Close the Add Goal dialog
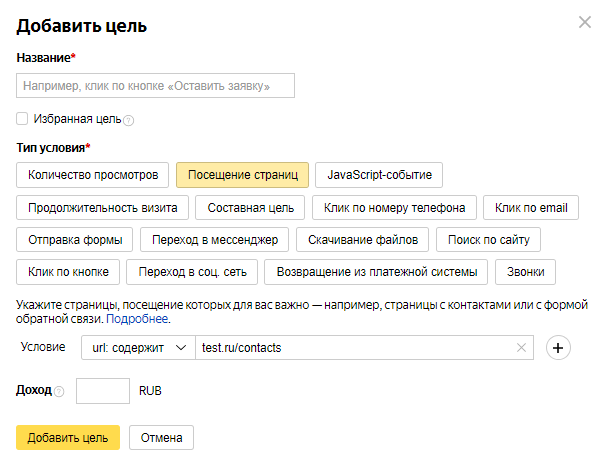This screenshot has width=607, height=464. 584,22
